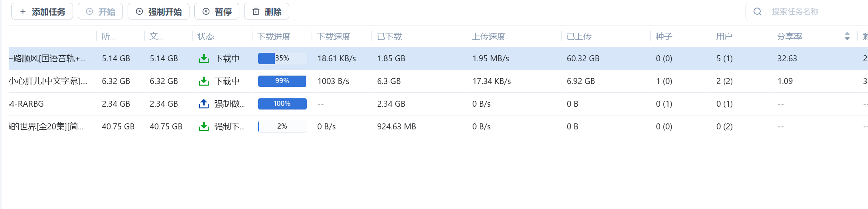Click the 状态 column header
The width and height of the screenshot is (868, 209).
[x=206, y=37]
